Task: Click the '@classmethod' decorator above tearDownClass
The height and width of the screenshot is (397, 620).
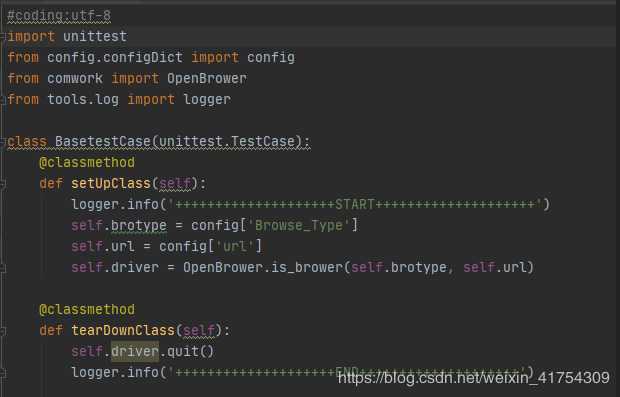Action: pos(87,310)
